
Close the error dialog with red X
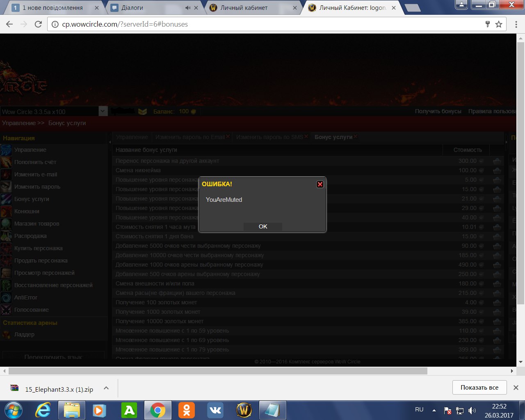320,184
